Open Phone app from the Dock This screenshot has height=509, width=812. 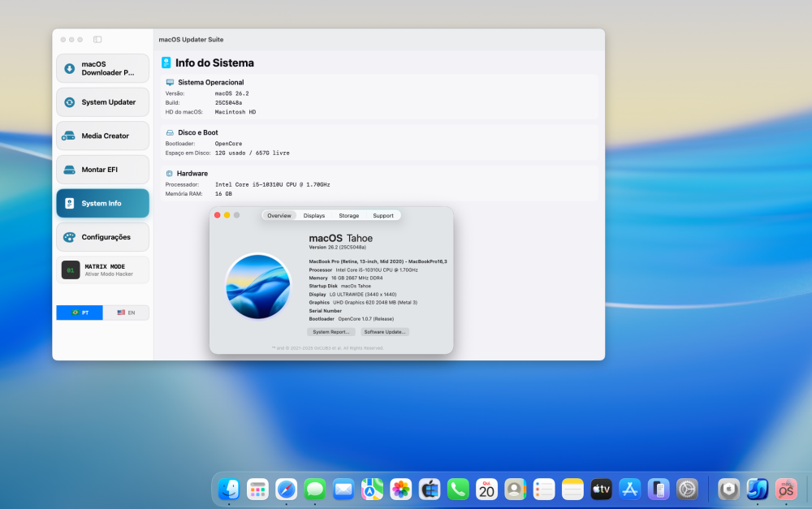(458, 490)
